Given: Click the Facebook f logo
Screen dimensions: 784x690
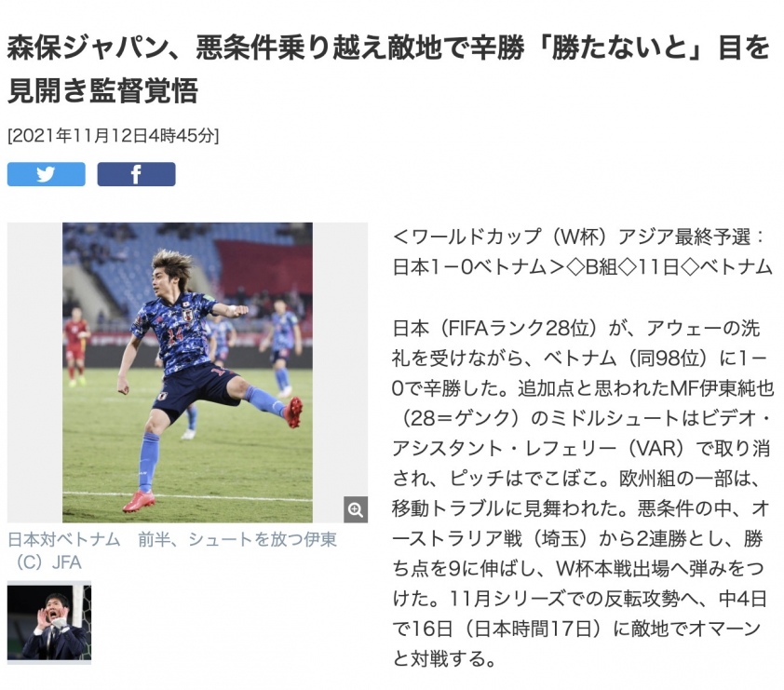Looking at the screenshot, I should (x=136, y=174).
